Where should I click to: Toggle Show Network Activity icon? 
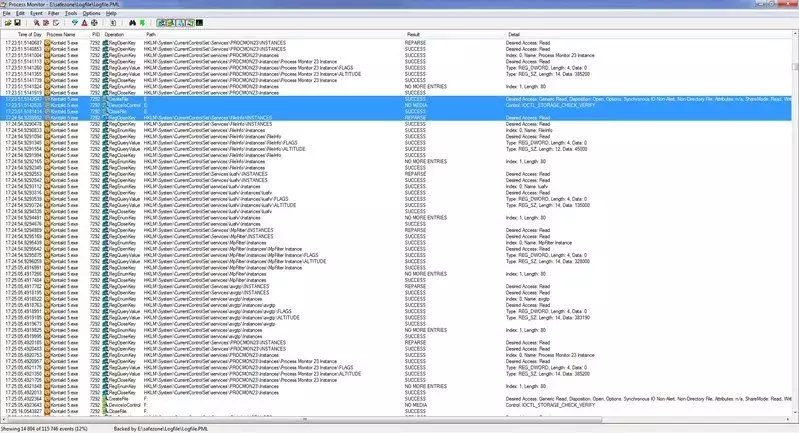tap(180, 23)
